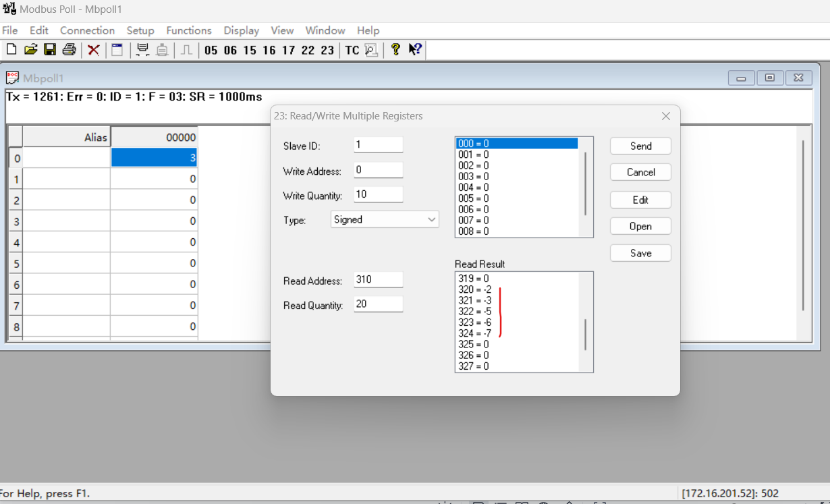Click the Edit button in dialog

pyautogui.click(x=640, y=200)
